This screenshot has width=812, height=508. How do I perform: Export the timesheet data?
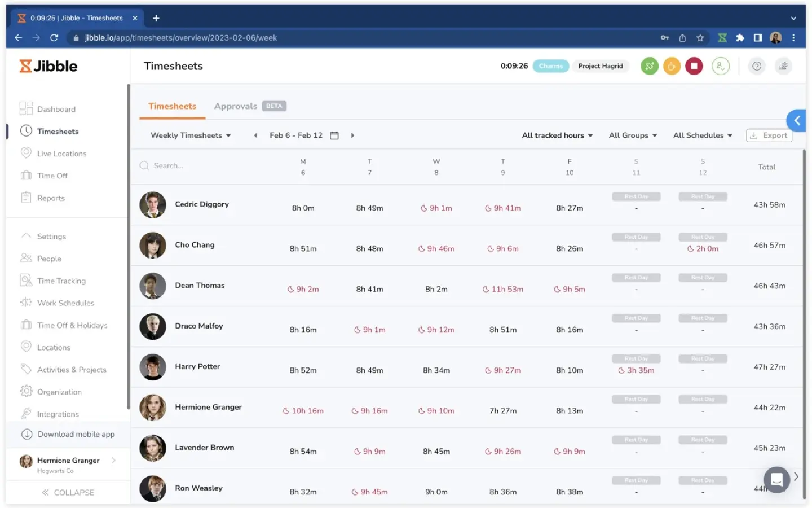769,135
